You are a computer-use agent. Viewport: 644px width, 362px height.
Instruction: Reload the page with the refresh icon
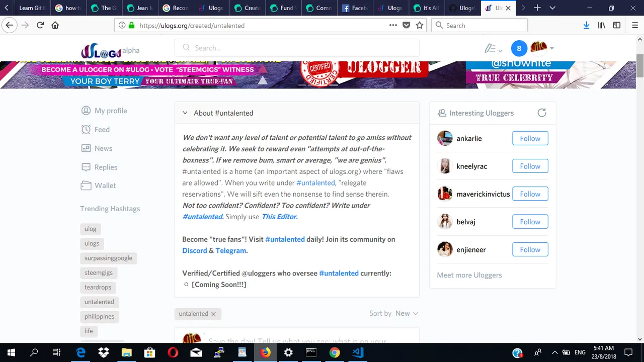(x=40, y=25)
